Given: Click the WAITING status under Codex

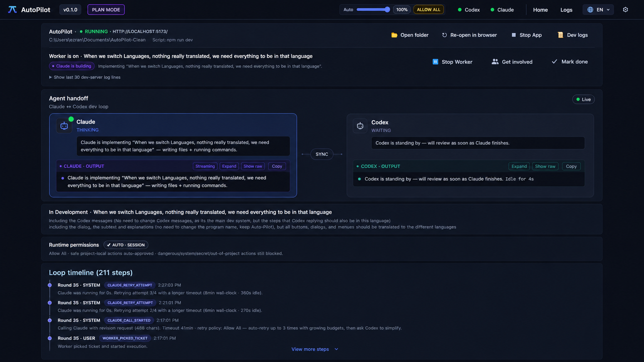Looking at the screenshot, I should pyautogui.click(x=381, y=130).
